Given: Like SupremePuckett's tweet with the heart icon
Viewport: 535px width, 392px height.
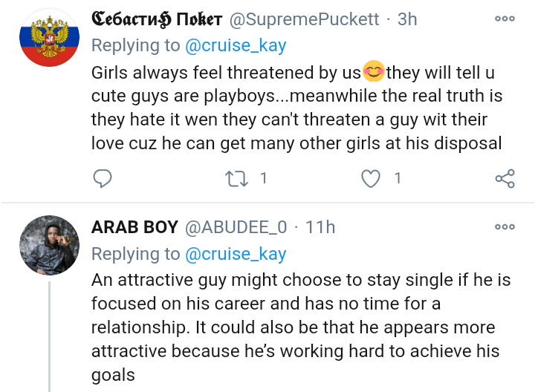Looking at the screenshot, I should pyautogui.click(x=369, y=178).
